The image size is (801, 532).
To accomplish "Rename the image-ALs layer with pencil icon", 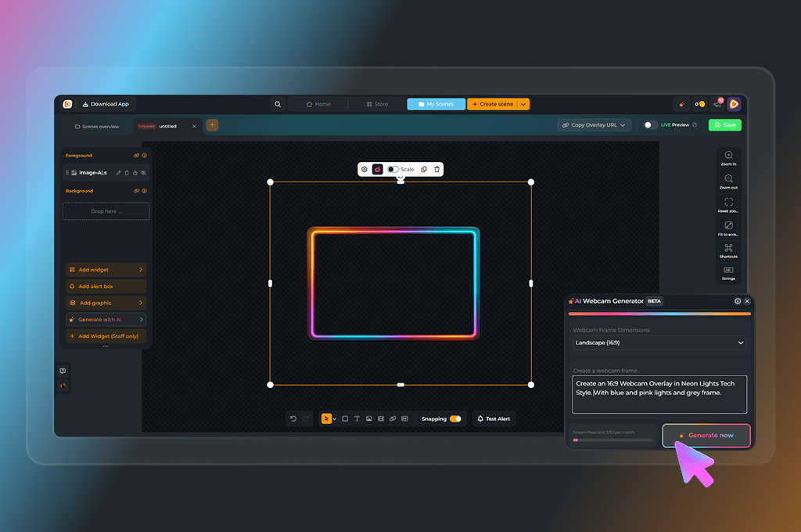I will [x=119, y=172].
